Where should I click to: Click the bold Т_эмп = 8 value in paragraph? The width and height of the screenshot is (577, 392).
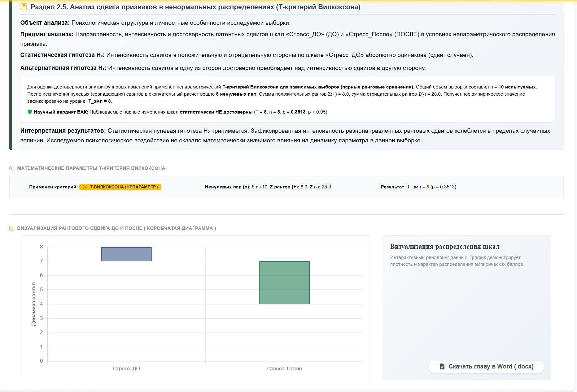coord(99,101)
